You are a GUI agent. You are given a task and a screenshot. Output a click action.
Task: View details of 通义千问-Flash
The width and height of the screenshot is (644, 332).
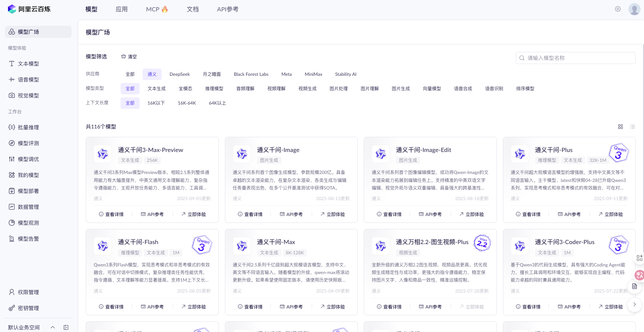[111, 307]
